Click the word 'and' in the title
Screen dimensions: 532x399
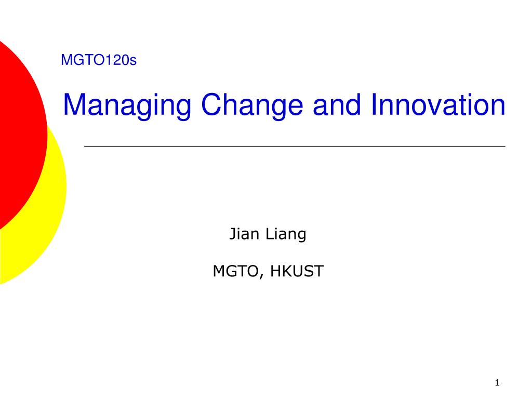(x=337, y=104)
